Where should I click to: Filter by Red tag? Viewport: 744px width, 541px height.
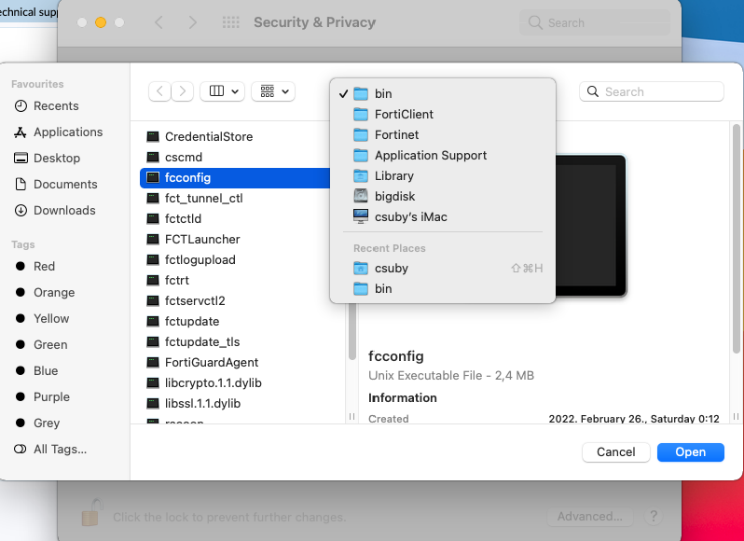point(44,266)
